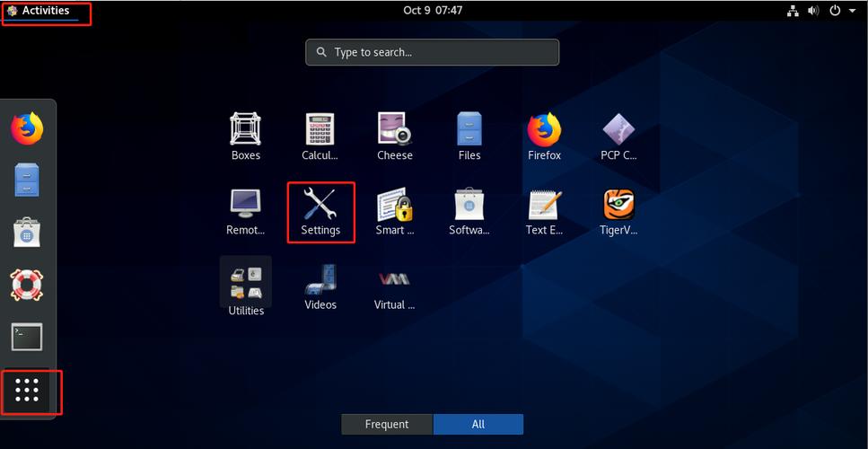Expand the system menu arrow
The height and width of the screenshot is (449, 868).
(x=852, y=11)
